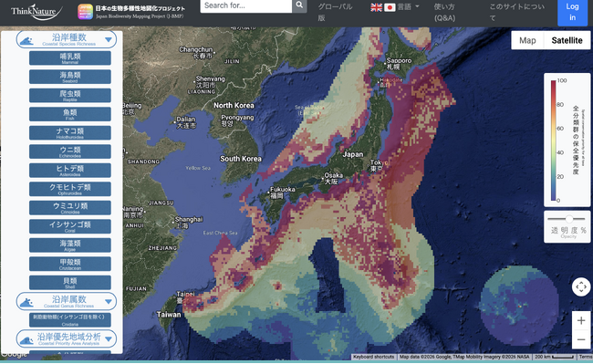
Task: Select the クモヒトデ類 Ophiuroidea layer
Action: click(70, 189)
